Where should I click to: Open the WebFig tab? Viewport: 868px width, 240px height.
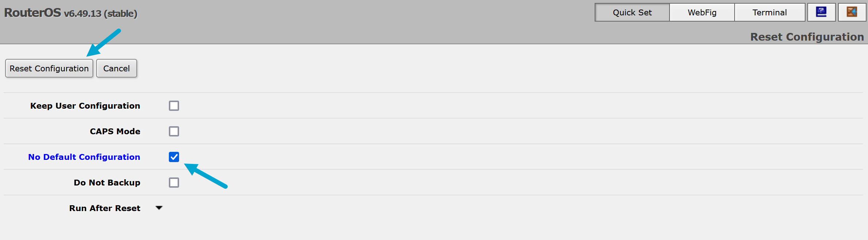tap(702, 12)
